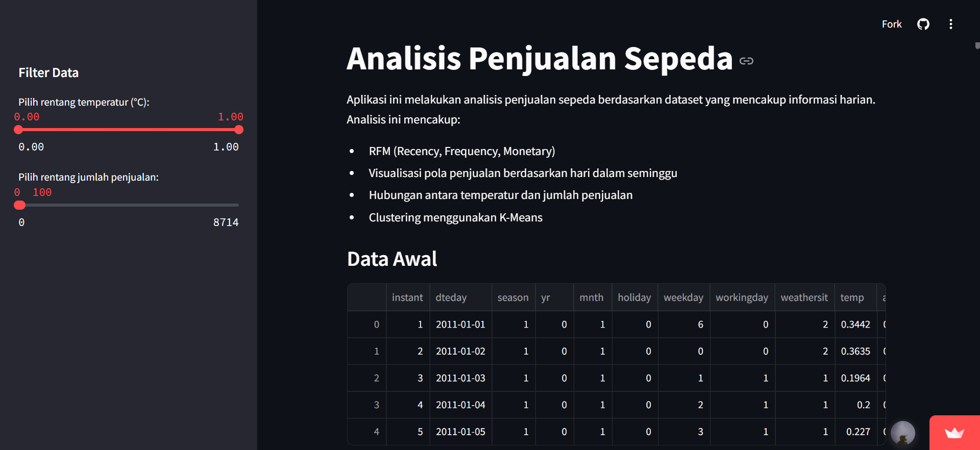Click the page scrollbar thumb
Viewport: 980px width, 450px height.
[x=977, y=45]
